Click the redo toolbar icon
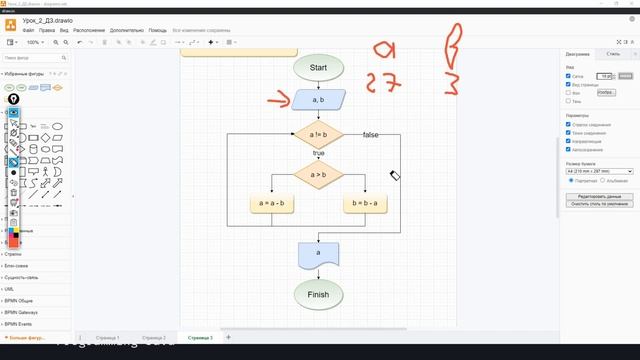The height and width of the screenshot is (360, 640). (x=91, y=42)
